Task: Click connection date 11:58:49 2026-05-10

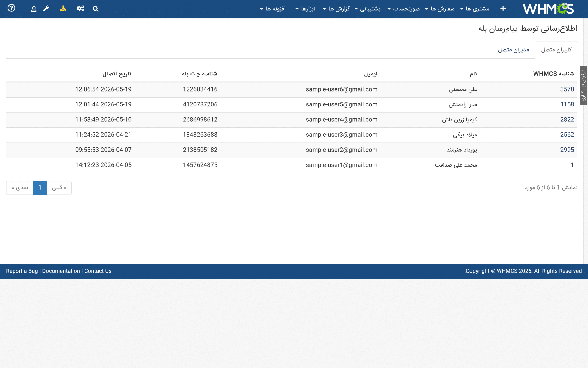Action: coord(103,120)
